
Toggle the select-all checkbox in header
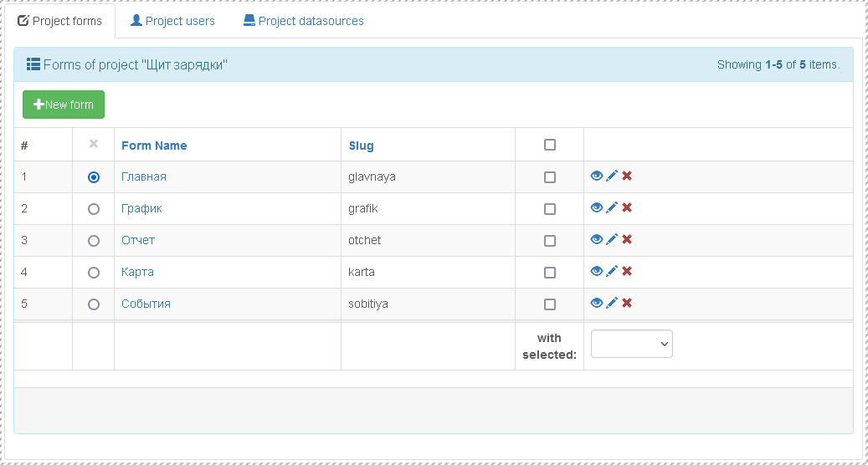(x=550, y=145)
